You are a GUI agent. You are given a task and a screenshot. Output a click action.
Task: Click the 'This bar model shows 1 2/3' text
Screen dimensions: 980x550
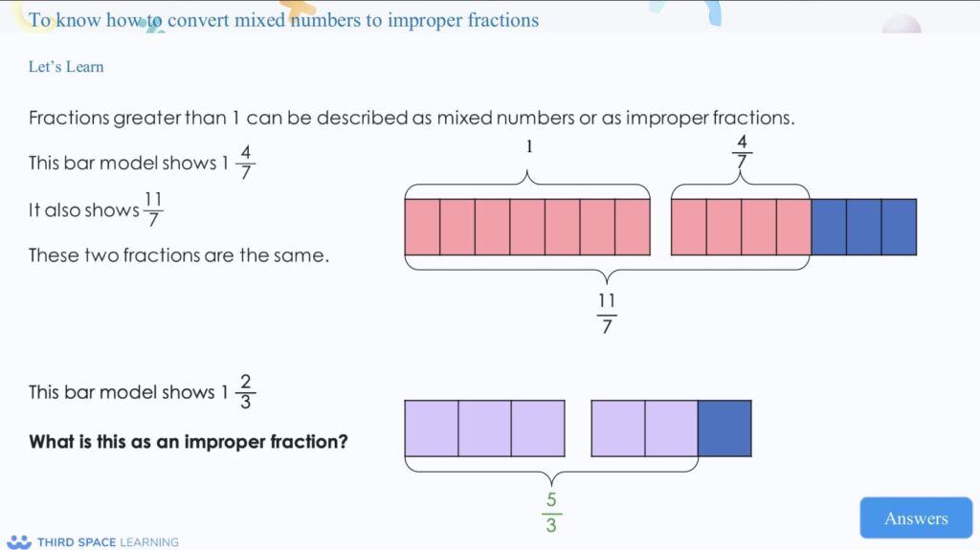tap(142, 391)
